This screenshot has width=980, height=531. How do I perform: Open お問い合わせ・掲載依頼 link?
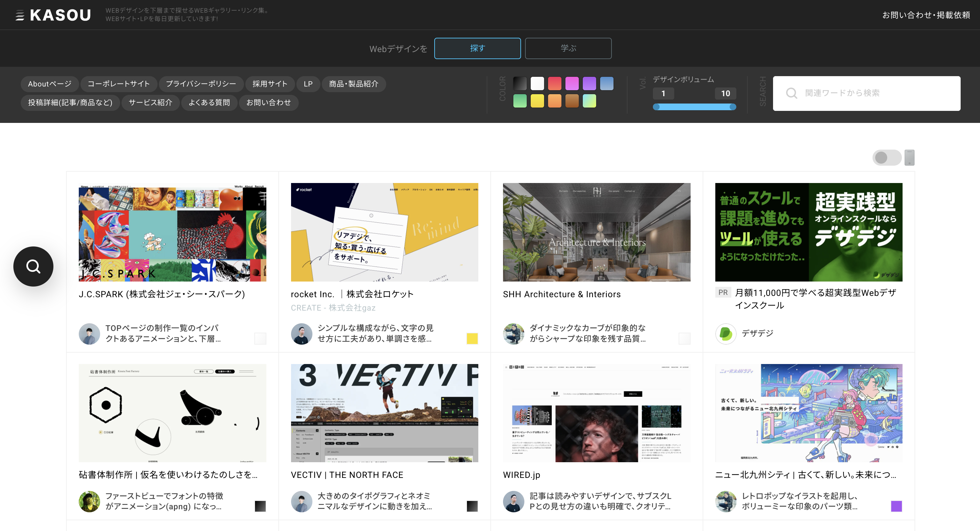(926, 15)
